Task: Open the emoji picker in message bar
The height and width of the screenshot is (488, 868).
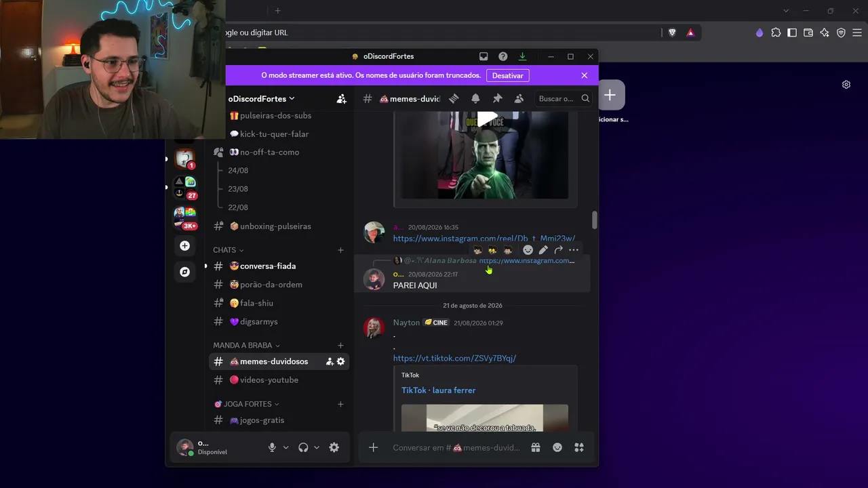Action: tap(557, 447)
